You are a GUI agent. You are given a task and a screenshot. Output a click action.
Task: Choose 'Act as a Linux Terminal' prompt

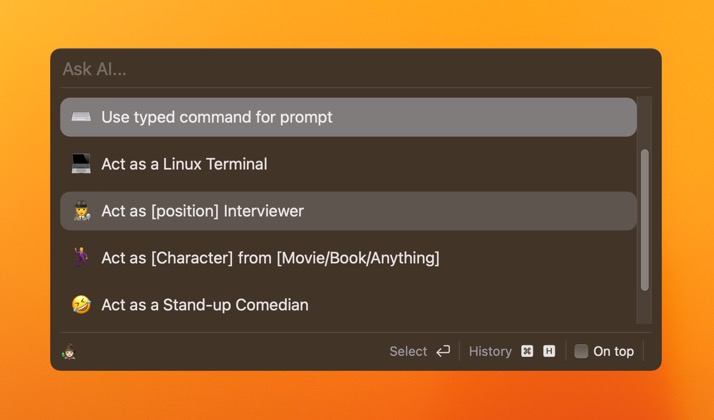pos(184,164)
